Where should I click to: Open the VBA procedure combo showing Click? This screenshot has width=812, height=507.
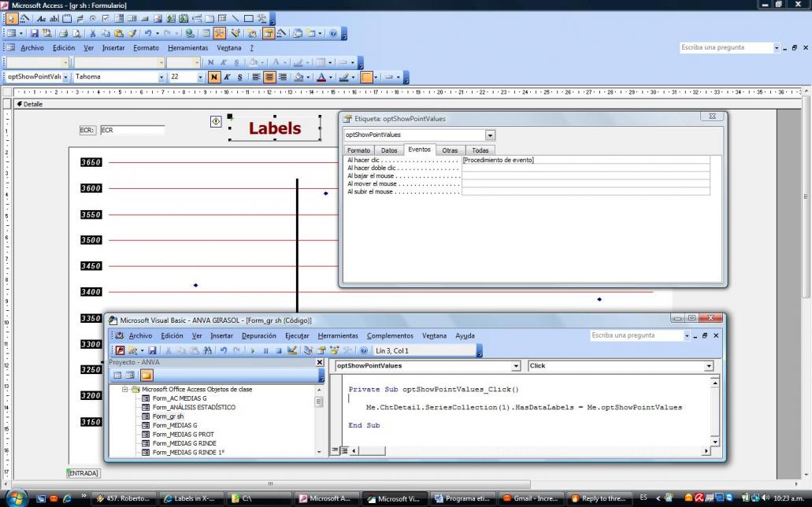pos(709,366)
